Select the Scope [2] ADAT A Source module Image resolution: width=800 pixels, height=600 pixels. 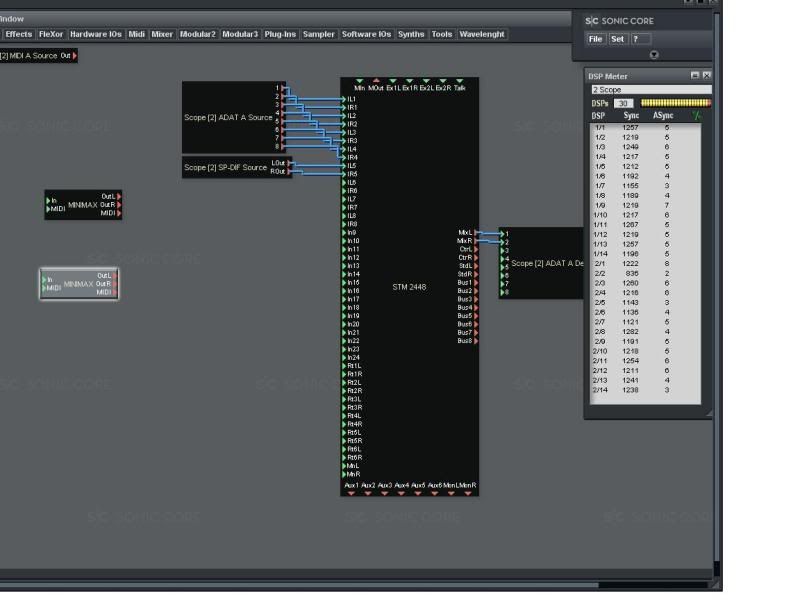[x=234, y=117]
